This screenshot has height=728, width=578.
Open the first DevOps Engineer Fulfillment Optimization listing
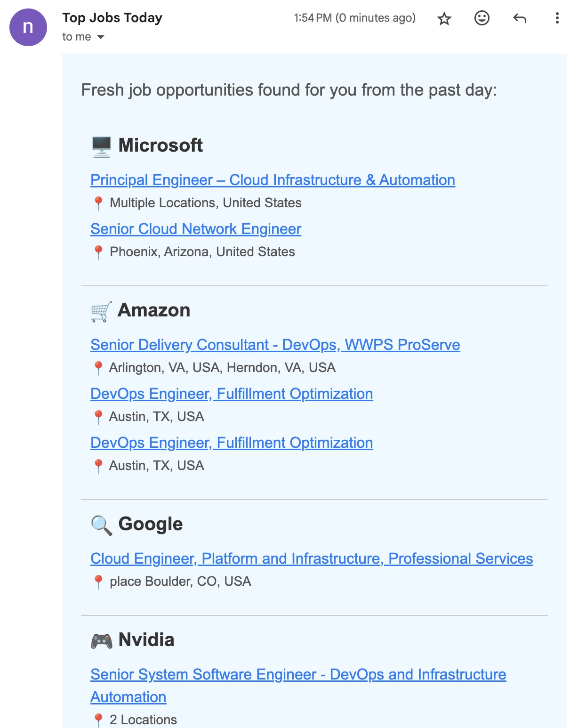point(232,394)
